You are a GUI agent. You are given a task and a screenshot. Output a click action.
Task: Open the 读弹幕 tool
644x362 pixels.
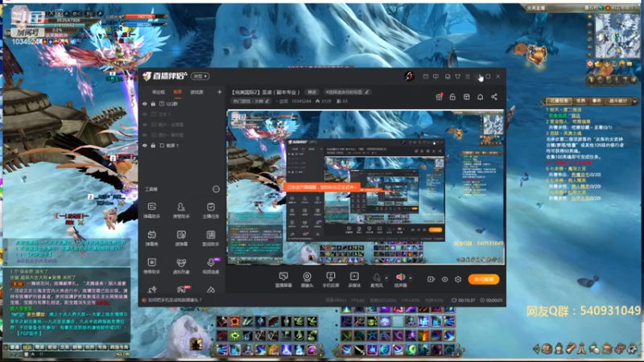(x=181, y=237)
